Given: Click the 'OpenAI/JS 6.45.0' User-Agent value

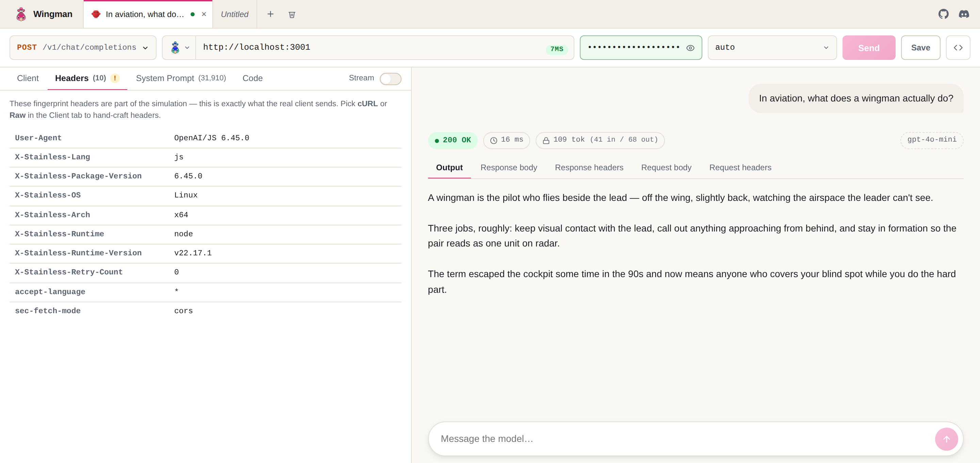Looking at the screenshot, I should tap(212, 138).
